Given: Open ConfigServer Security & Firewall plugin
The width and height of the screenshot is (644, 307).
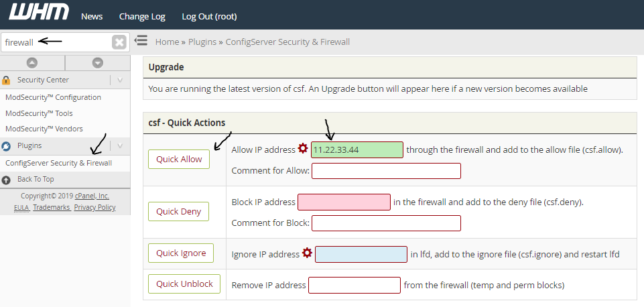Looking at the screenshot, I should click(x=58, y=163).
